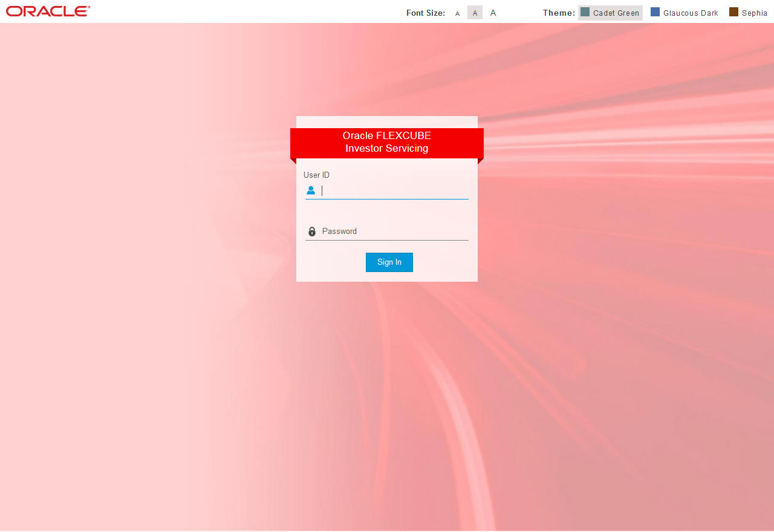Viewport: 774px width, 532px height.
Task: Choose the Glaucous Dark color swatch
Action: click(x=655, y=12)
